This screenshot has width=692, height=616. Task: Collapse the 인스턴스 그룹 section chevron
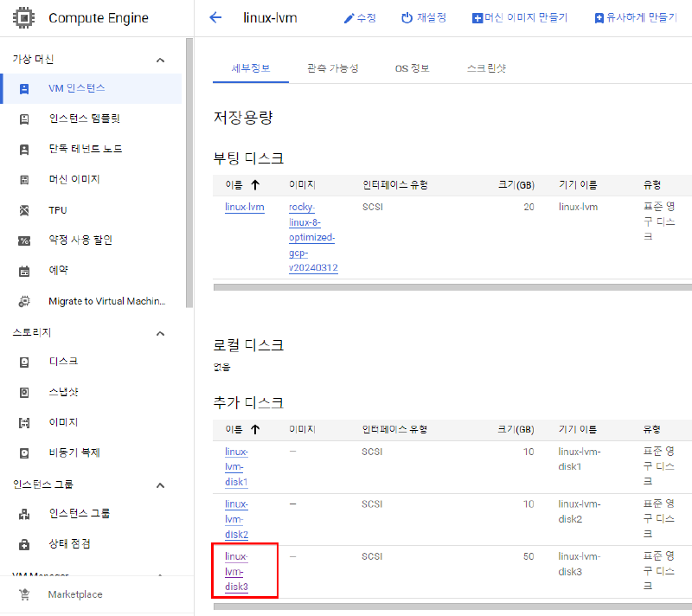(x=160, y=485)
